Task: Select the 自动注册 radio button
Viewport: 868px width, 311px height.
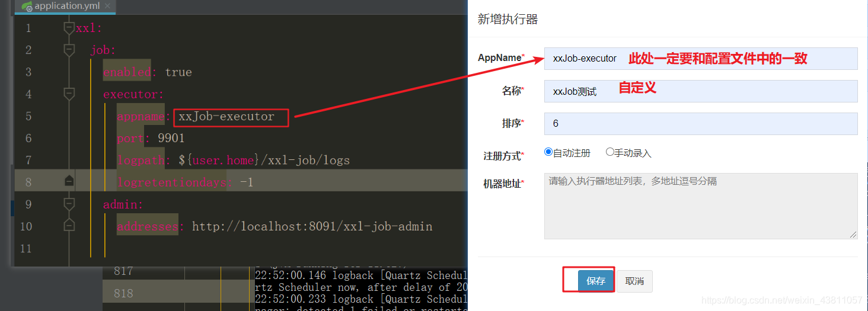Action: [548, 152]
